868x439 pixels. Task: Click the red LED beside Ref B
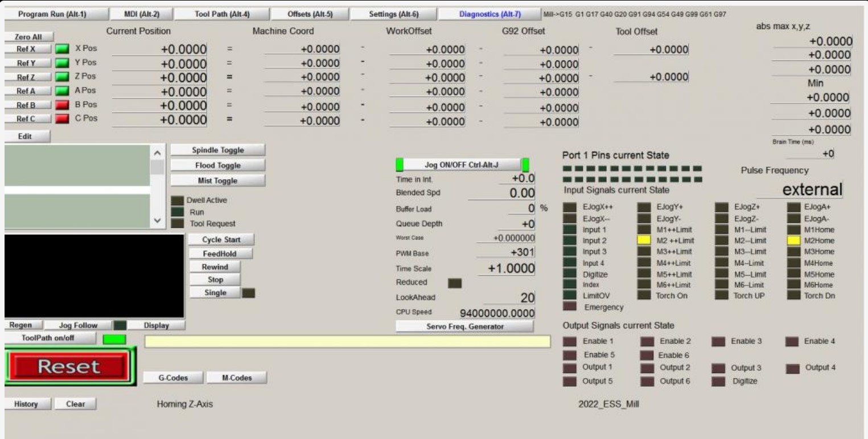tap(62, 105)
